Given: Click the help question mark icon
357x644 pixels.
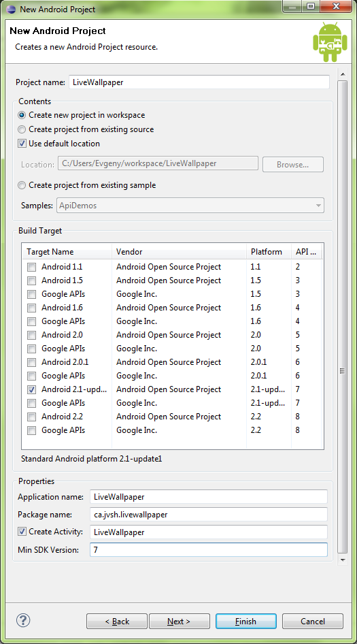Looking at the screenshot, I should (x=23, y=619).
